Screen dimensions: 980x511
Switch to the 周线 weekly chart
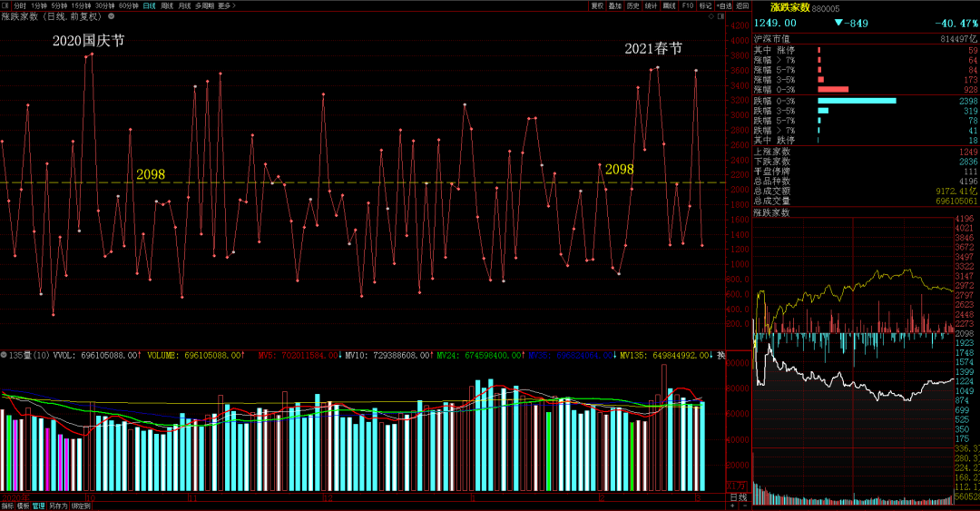167,5
